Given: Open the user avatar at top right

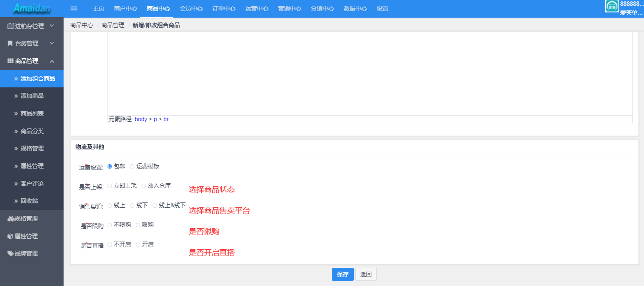Looking at the screenshot, I should pos(611,6).
